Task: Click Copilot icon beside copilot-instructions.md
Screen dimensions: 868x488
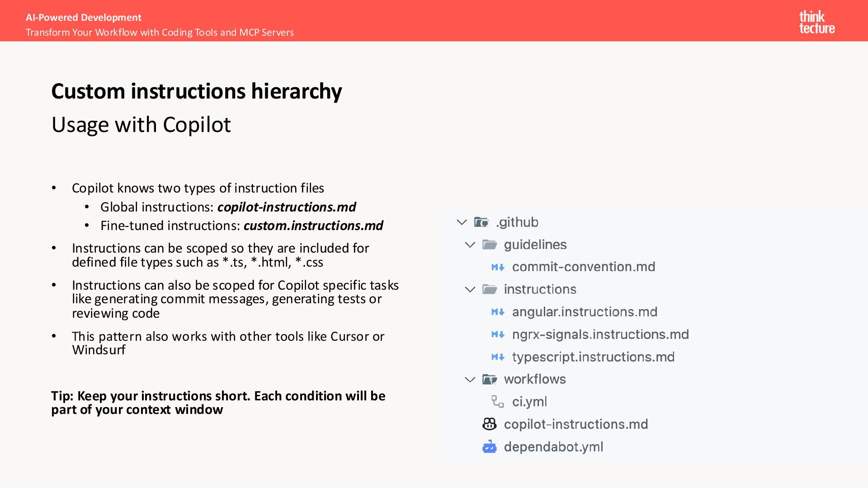Action: click(490, 424)
